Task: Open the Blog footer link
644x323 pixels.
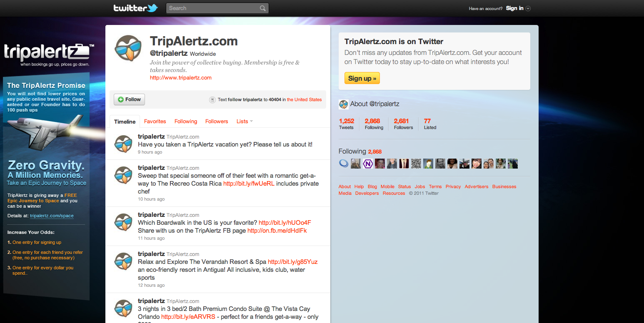Action: pyautogui.click(x=372, y=187)
